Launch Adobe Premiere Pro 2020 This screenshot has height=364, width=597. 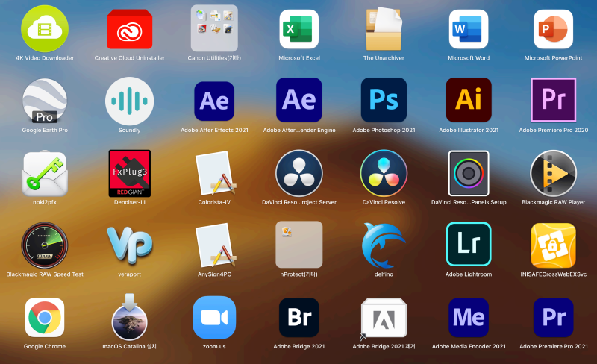(553, 100)
